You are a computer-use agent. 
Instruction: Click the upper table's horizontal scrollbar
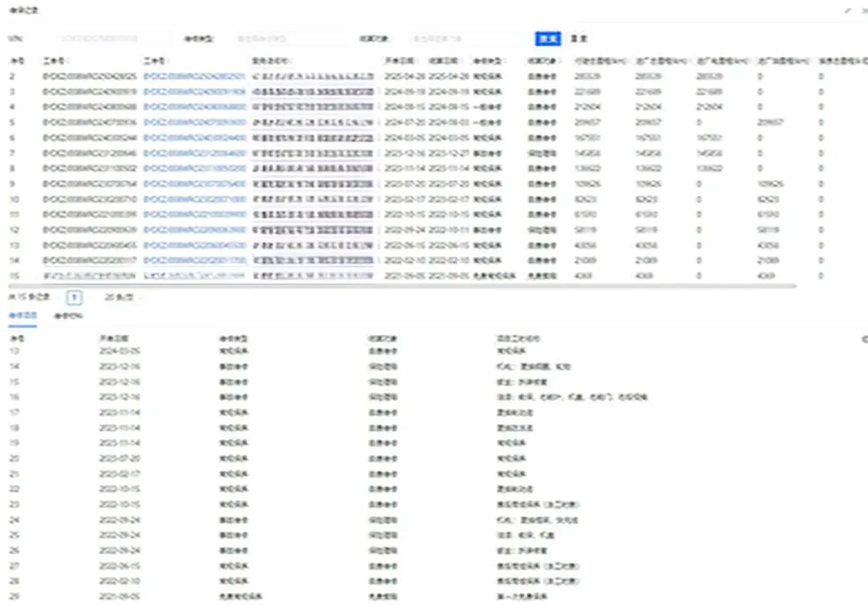[x=403, y=286]
